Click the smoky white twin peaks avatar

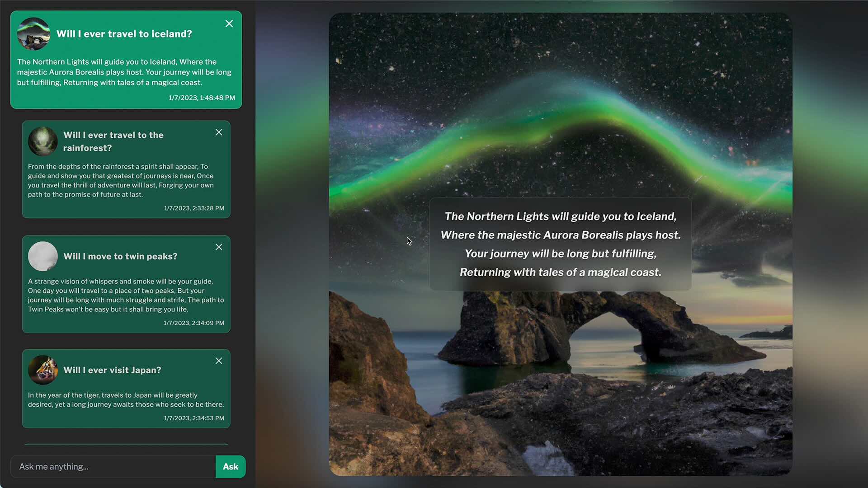(43, 256)
